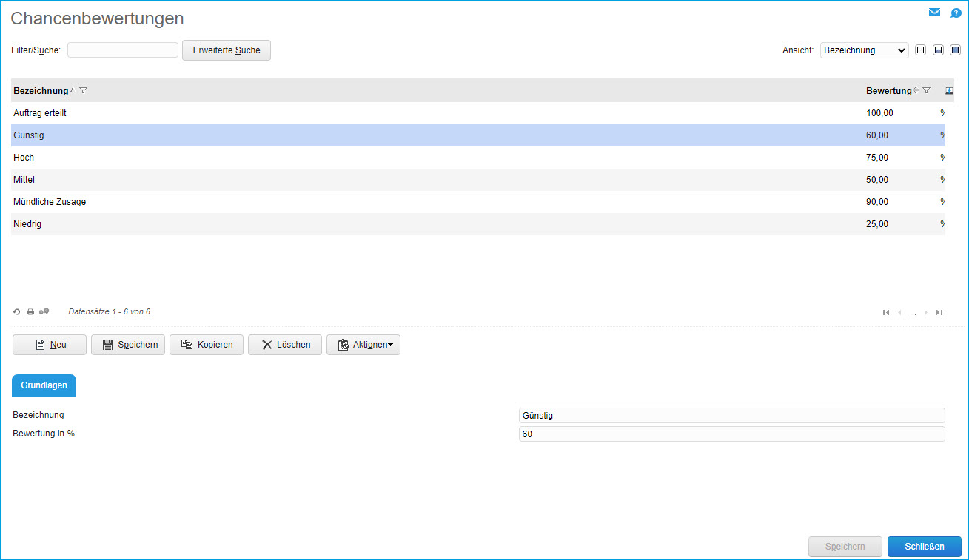Click the Bewertung value 25,00
969x560 pixels.
click(877, 224)
